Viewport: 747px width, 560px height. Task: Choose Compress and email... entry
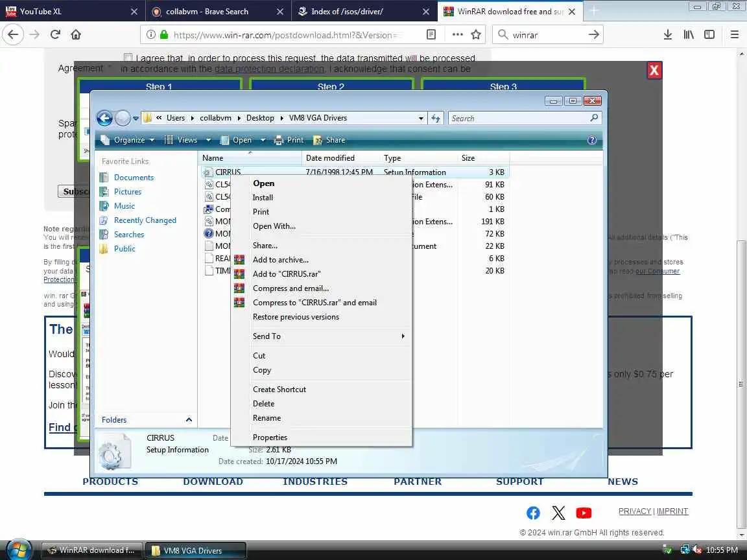322,288
